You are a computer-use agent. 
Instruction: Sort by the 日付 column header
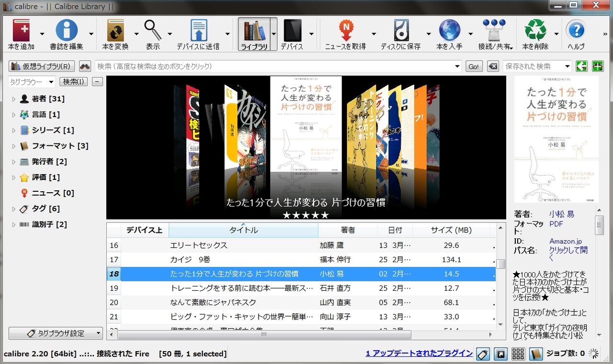coord(395,230)
